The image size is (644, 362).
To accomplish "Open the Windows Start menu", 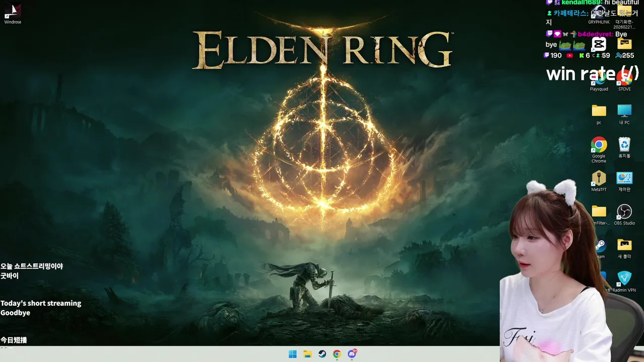I will tap(292, 354).
